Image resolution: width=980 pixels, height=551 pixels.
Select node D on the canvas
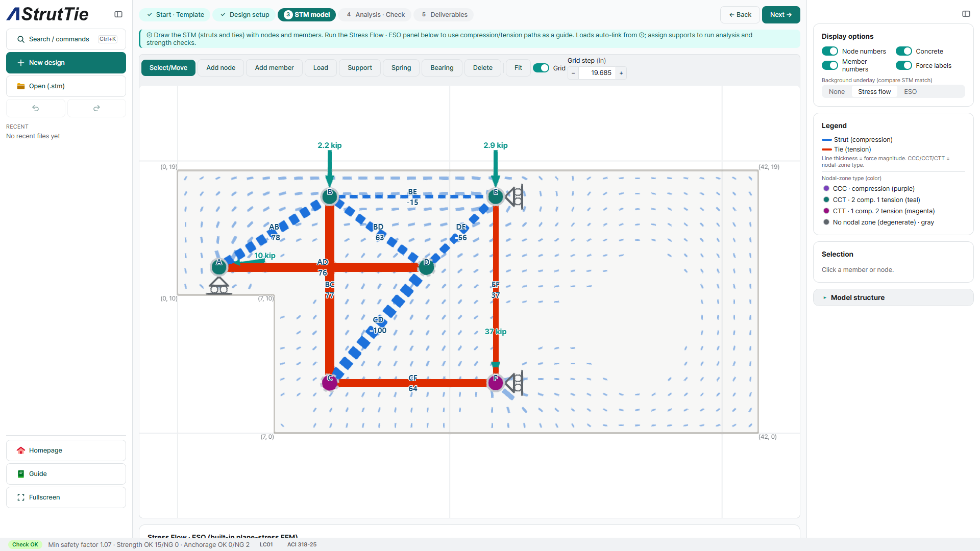[x=426, y=266]
